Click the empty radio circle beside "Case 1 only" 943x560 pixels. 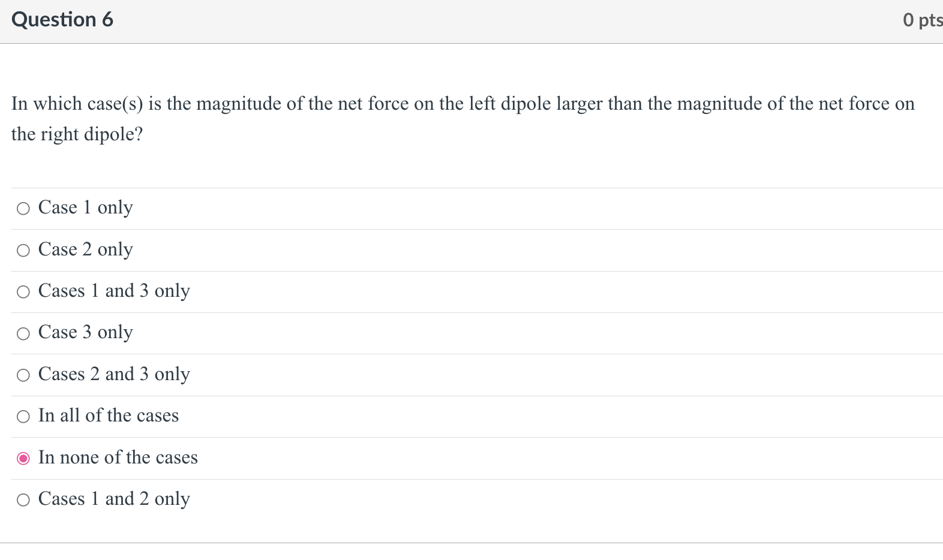click(23, 209)
